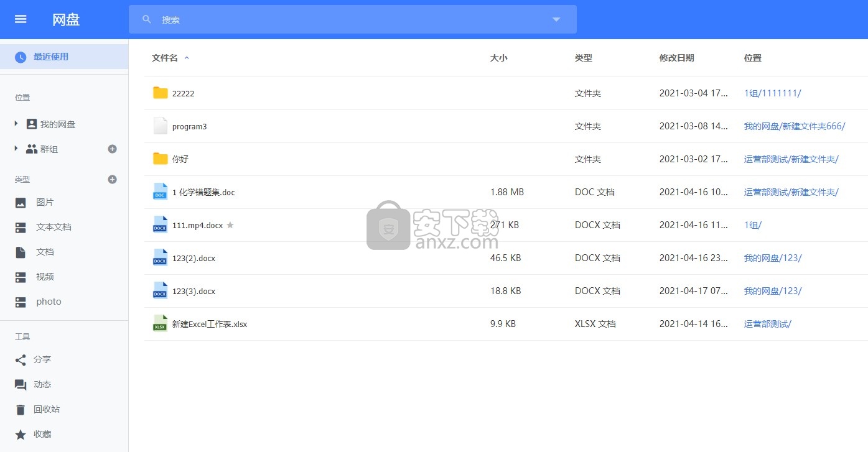Viewport: 868px width, 452px height.
Task: Click the trash can icon
Action: [x=21, y=409]
